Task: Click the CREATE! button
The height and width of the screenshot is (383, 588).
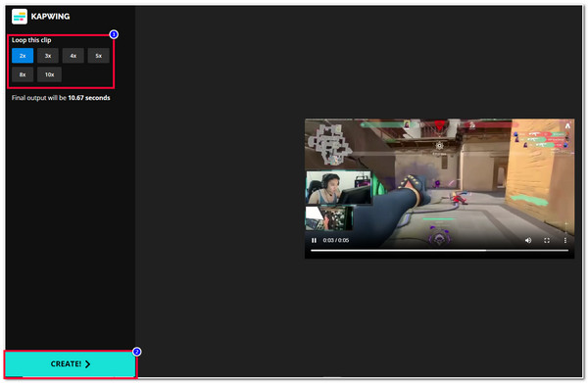Action: pos(71,363)
